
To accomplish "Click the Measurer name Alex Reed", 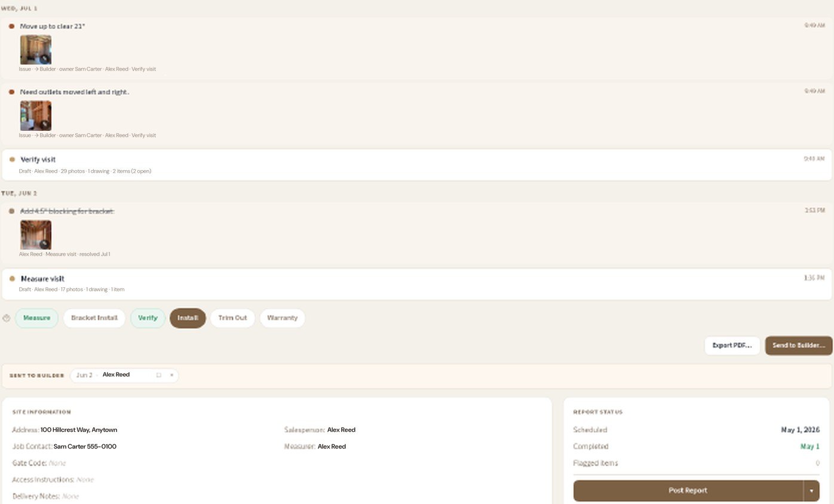I will pos(332,447).
